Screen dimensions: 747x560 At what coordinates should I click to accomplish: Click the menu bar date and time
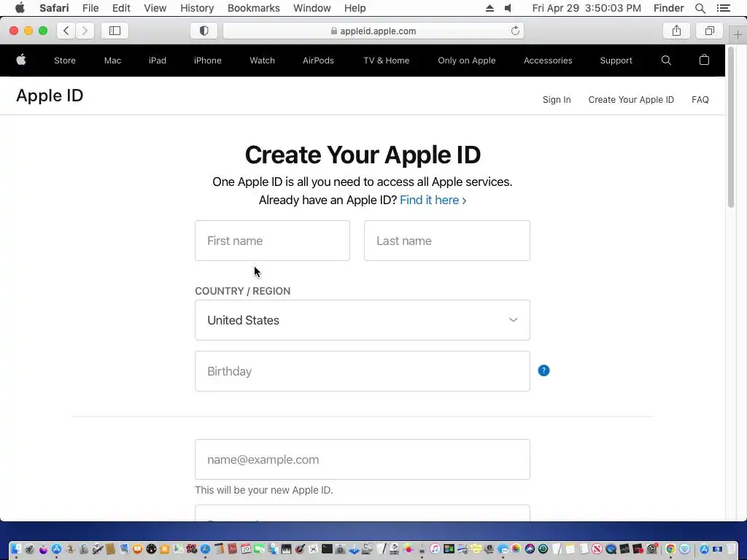(587, 8)
